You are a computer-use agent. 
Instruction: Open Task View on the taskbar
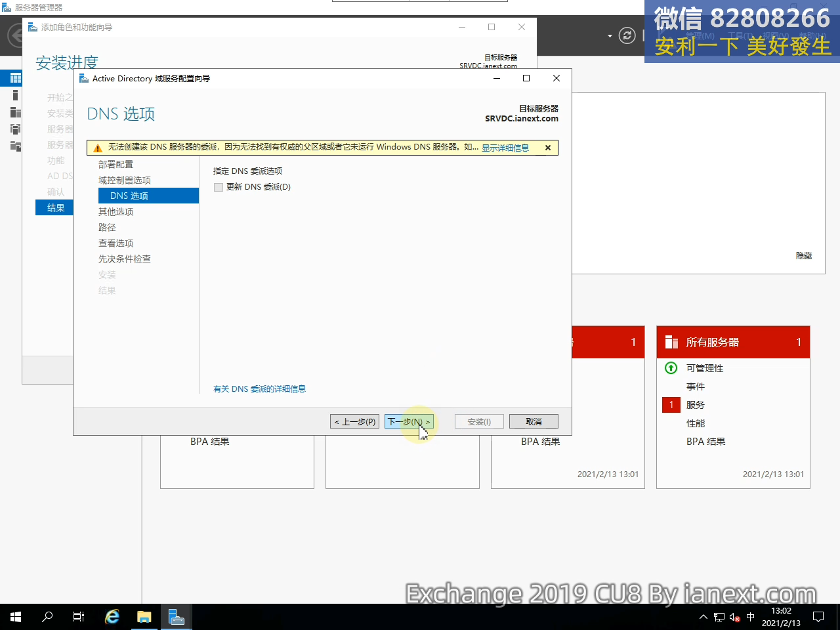79,617
